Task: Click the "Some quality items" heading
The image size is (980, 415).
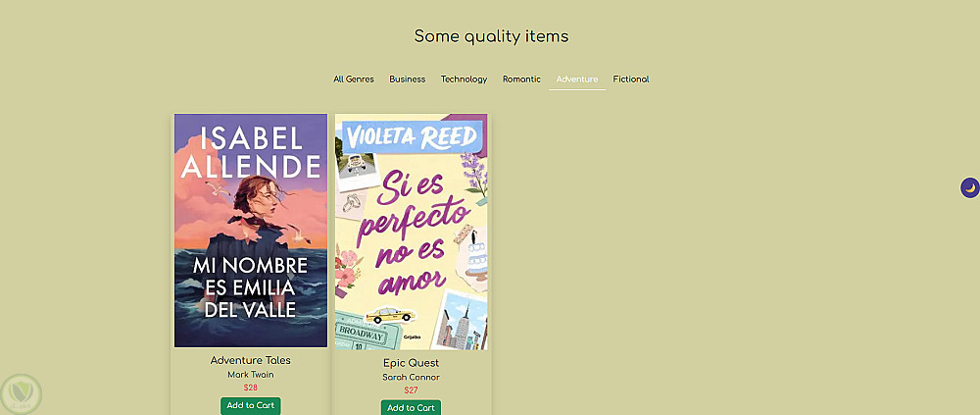Action: click(x=491, y=36)
